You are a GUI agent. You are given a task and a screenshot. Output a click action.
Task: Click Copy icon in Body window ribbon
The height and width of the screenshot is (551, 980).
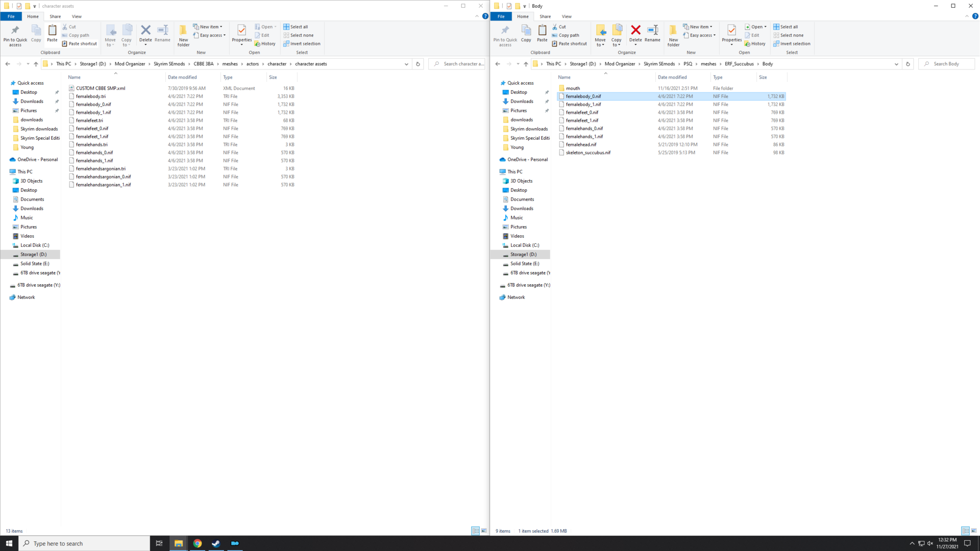[x=526, y=34]
